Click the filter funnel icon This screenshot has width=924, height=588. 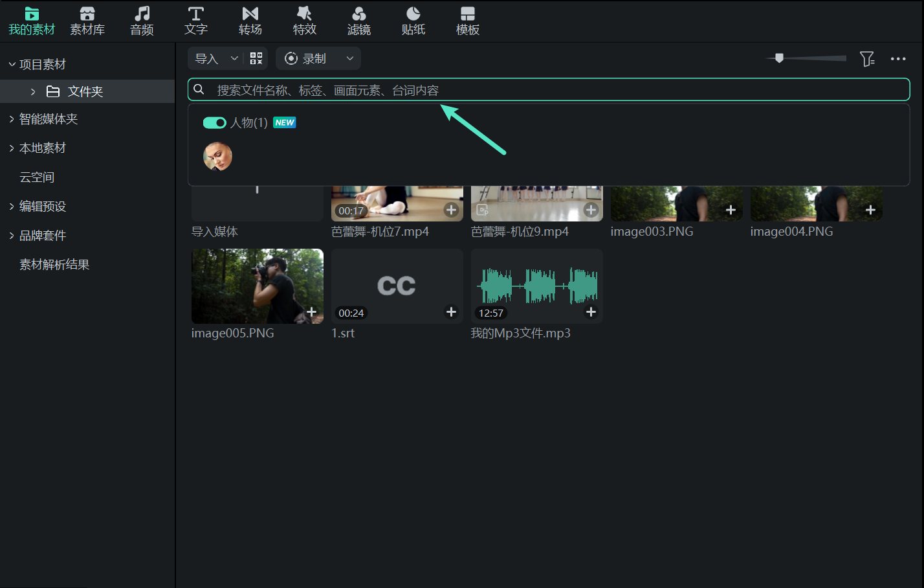867,59
